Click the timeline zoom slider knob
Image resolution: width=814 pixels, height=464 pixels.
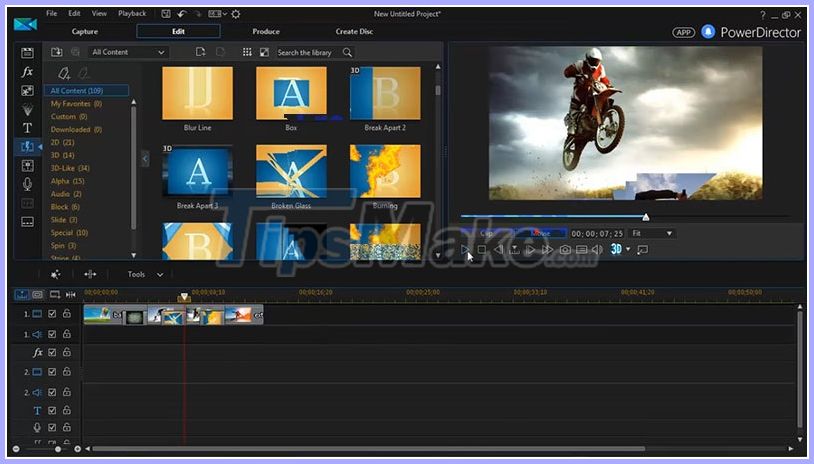58,449
